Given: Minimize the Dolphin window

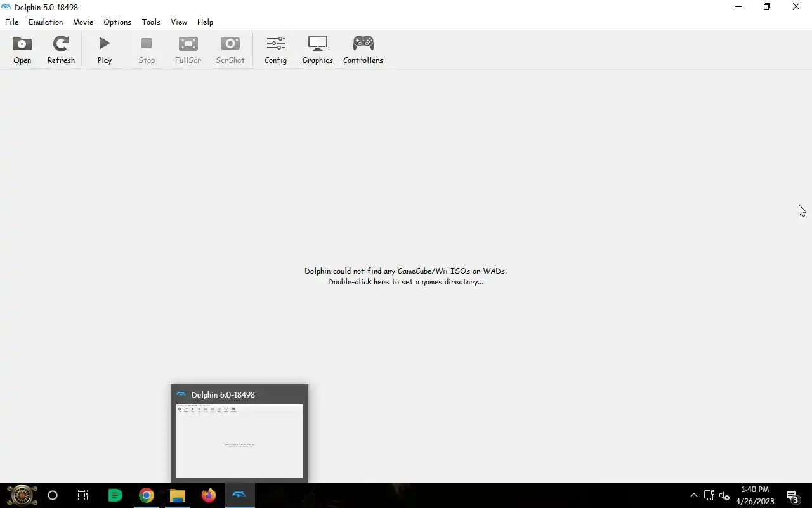Looking at the screenshot, I should 738,7.
